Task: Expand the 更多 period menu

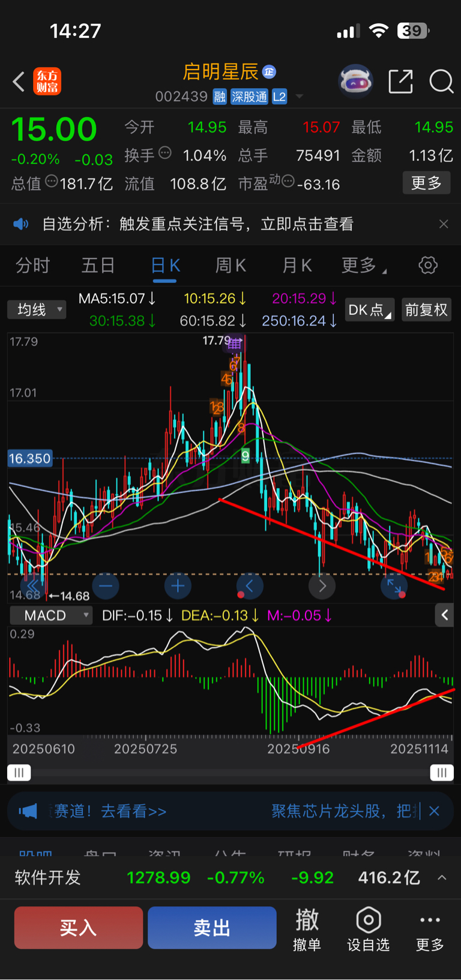Action: pyautogui.click(x=364, y=265)
